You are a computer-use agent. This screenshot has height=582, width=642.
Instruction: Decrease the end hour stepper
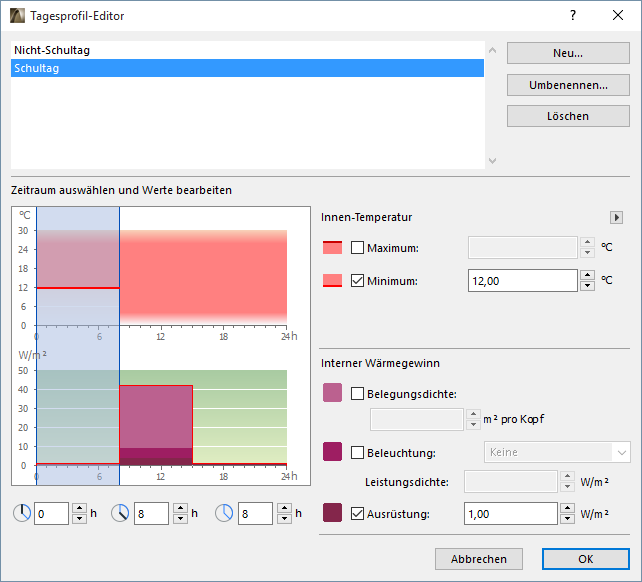point(180,519)
